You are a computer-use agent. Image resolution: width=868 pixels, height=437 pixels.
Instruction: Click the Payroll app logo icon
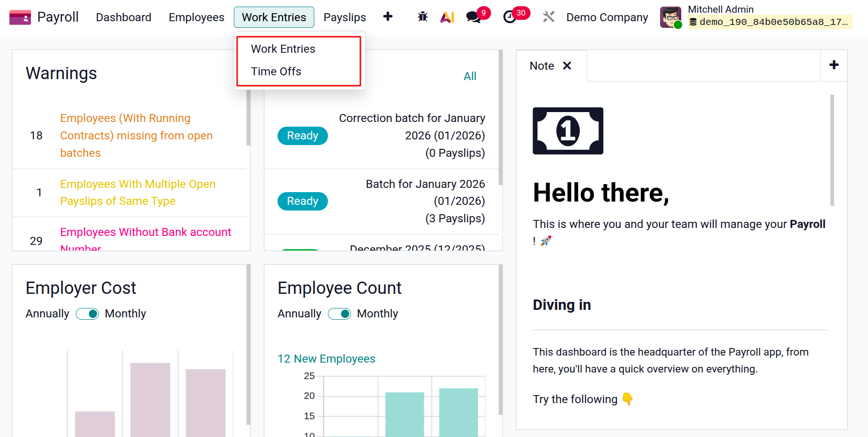(20, 17)
